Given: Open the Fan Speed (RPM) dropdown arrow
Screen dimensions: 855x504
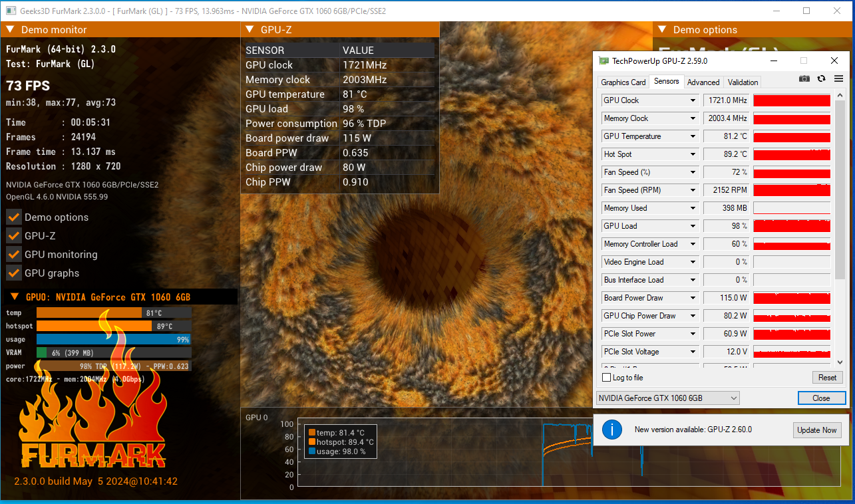Looking at the screenshot, I should (693, 190).
